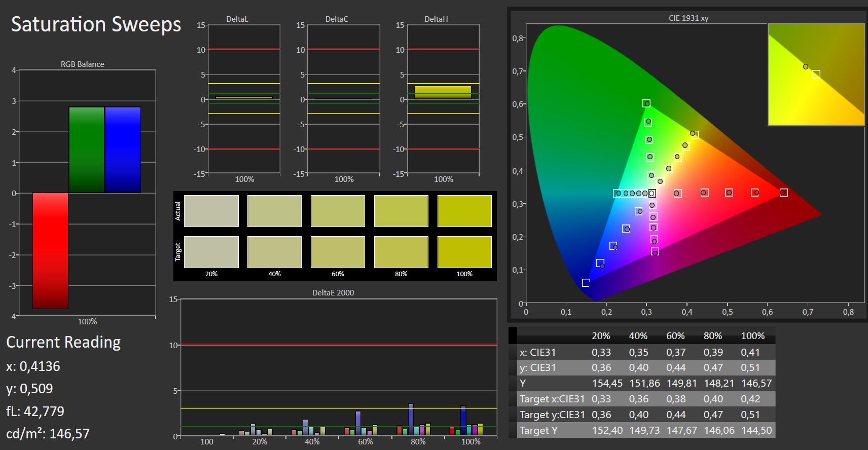Click the 100% red target square in CIE diagram
868x450 pixels.
[784, 193]
